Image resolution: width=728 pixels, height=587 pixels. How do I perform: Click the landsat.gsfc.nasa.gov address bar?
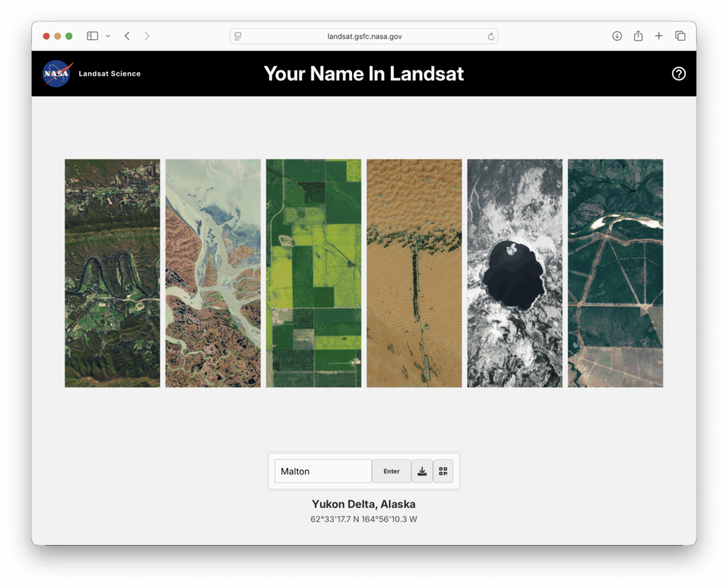[x=363, y=36]
